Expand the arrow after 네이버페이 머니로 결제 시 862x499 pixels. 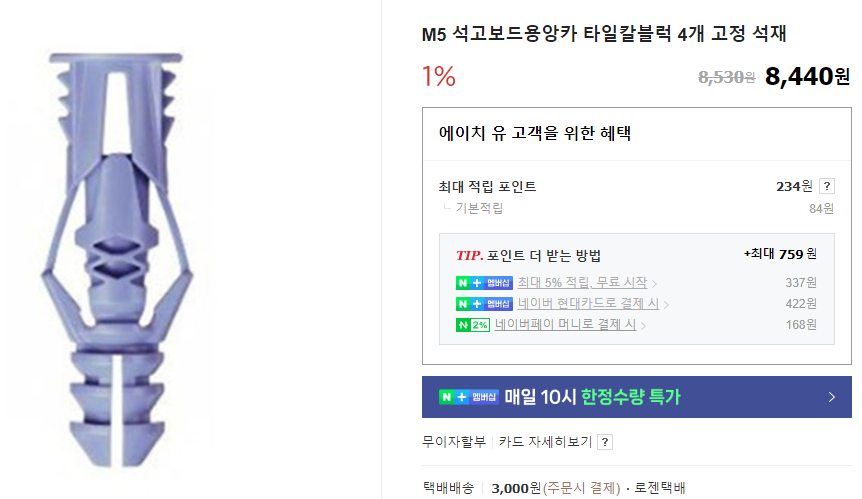click(x=643, y=326)
